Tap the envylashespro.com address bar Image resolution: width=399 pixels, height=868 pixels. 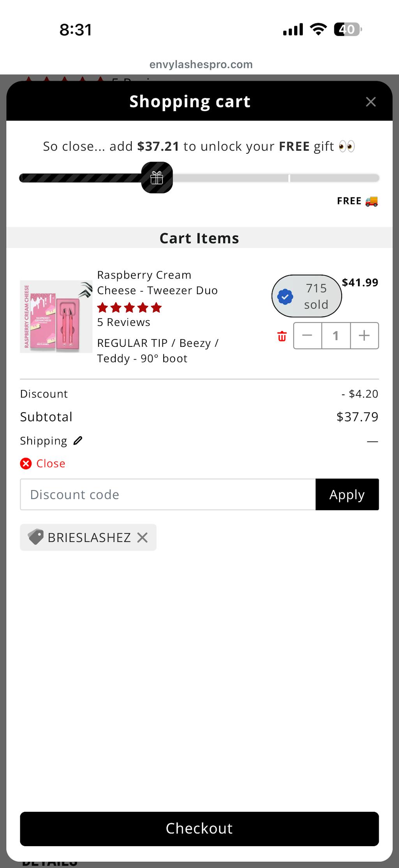click(201, 64)
